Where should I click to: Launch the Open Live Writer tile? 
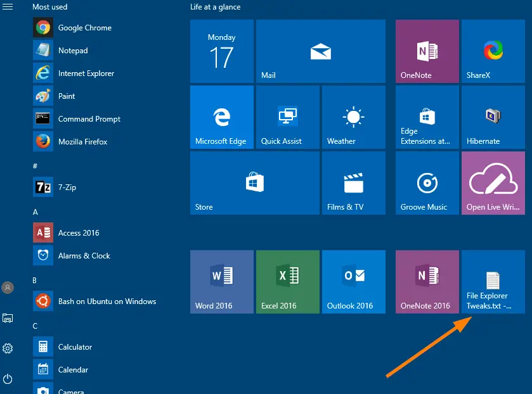coord(493,183)
